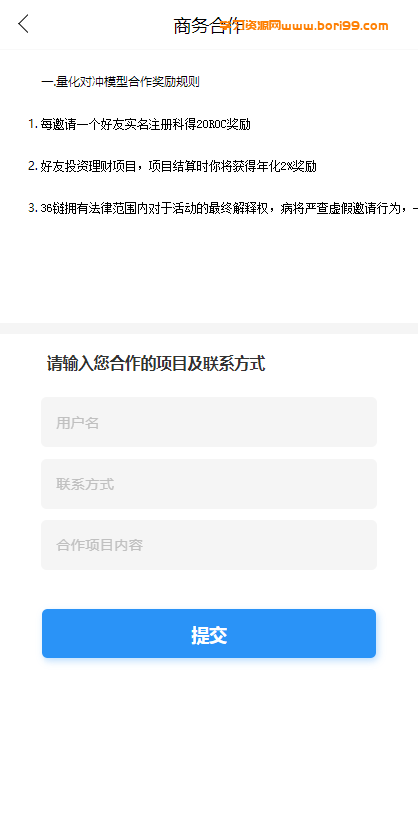Click the list number 2. marker
The width and height of the screenshot is (418, 829).
[x=33, y=166]
